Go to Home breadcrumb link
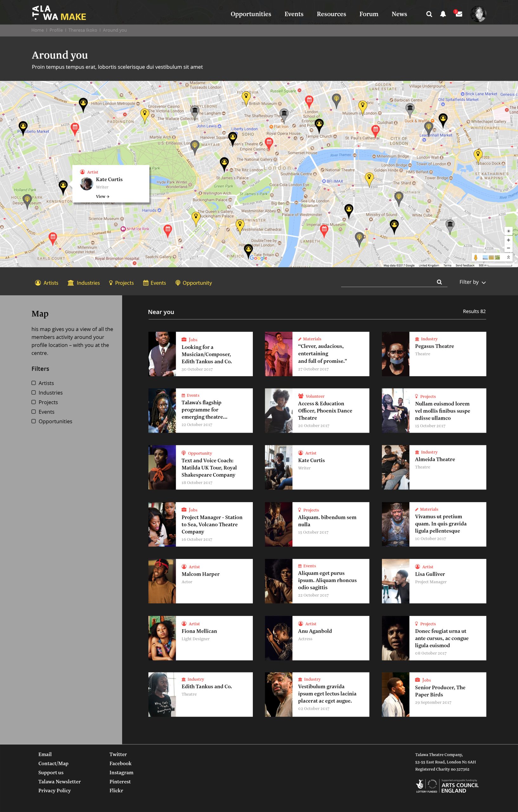Viewport: 518px width, 812px height. point(37,30)
